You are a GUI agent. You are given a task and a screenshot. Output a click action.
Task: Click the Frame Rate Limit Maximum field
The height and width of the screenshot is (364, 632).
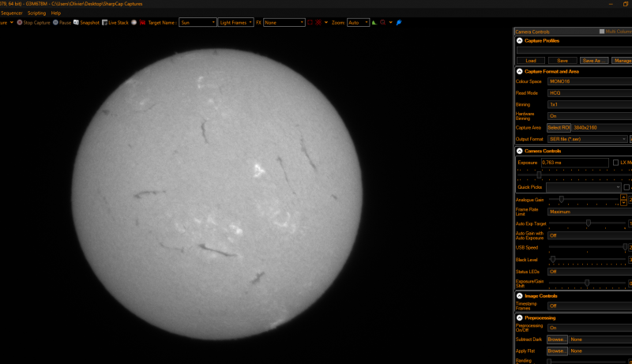589,212
